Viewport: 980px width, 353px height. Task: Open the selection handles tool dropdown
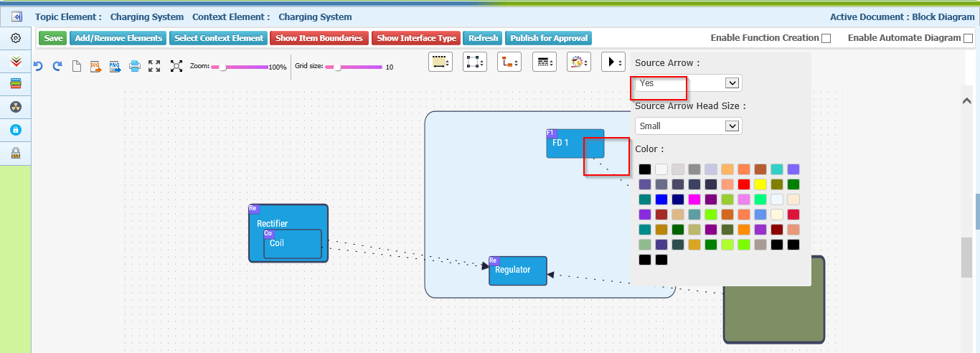click(475, 62)
